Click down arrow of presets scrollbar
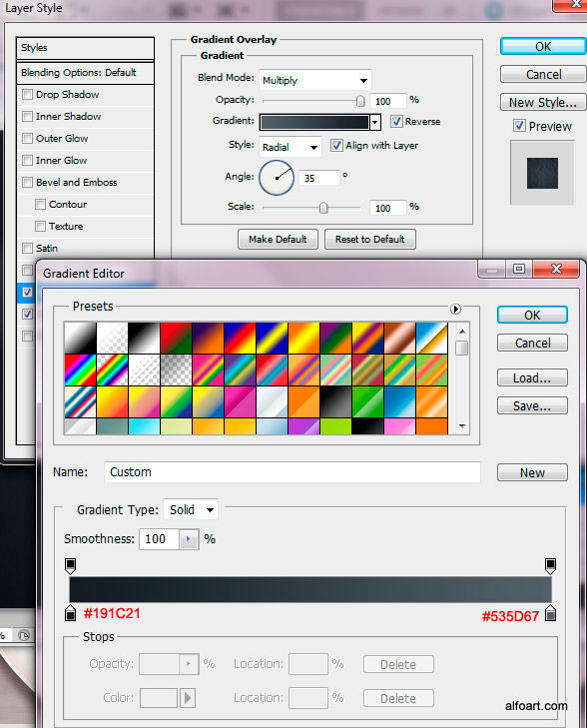587x728 pixels. (x=461, y=425)
